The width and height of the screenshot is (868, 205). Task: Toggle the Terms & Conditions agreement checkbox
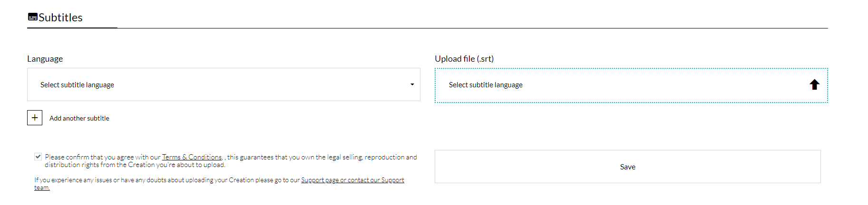click(x=38, y=157)
